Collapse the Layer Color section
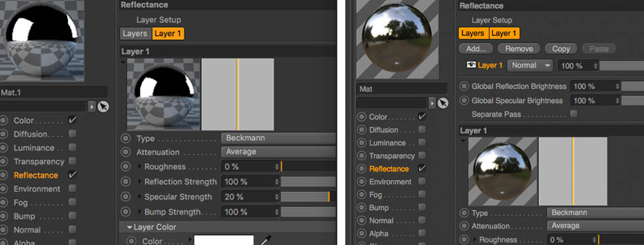 pos(130,227)
